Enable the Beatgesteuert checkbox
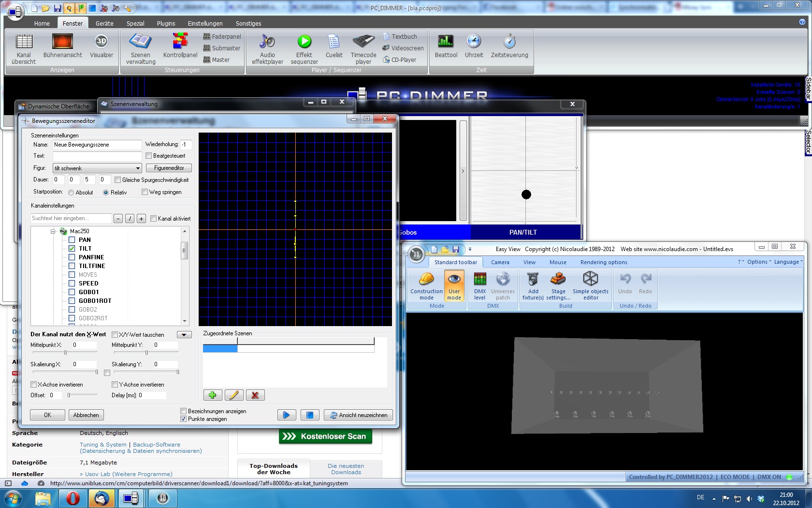This screenshot has height=508, width=812. (x=149, y=156)
